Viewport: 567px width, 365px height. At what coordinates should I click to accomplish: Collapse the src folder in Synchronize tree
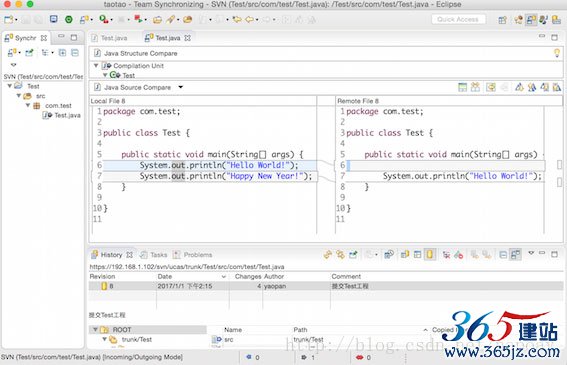pos(19,96)
